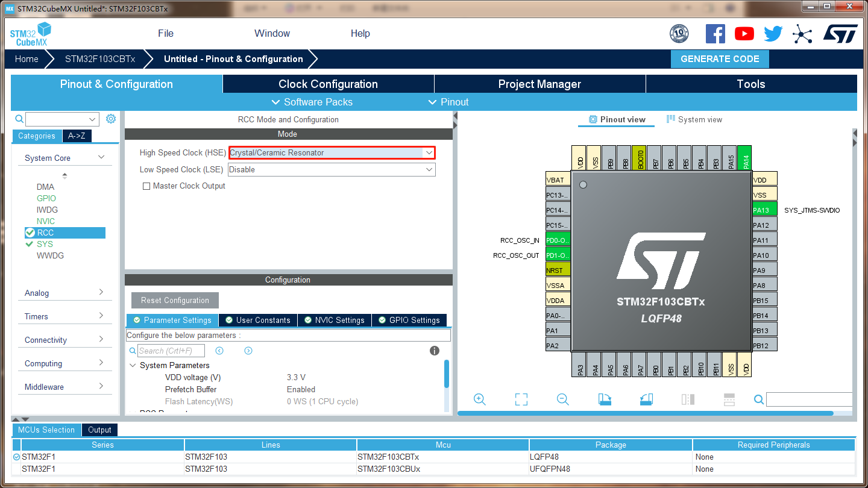Click the horizontal scrollbar below pinout view
868x488 pixels.
tap(646, 413)
